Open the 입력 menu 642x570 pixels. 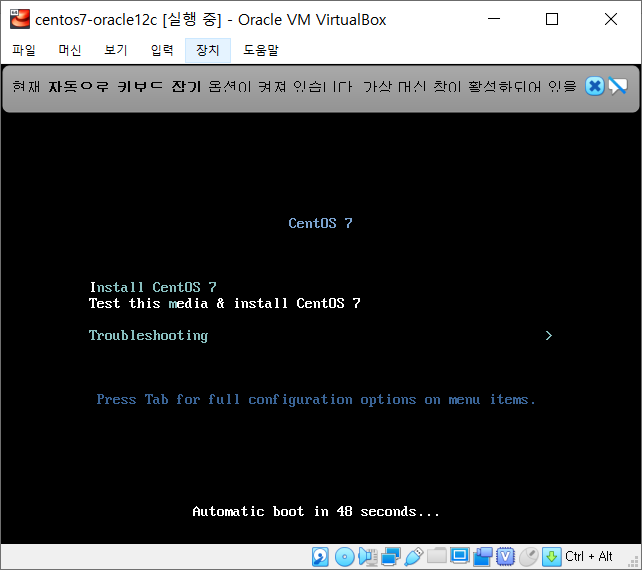[162, 50]
